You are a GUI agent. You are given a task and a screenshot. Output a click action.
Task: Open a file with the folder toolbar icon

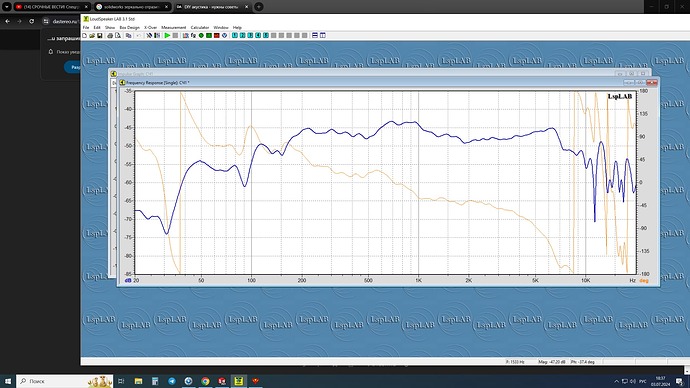pos(92,35)
